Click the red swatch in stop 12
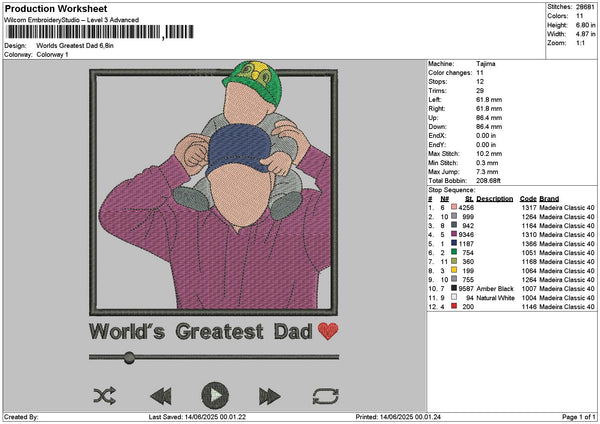600x424 pixels. [455, 307]
